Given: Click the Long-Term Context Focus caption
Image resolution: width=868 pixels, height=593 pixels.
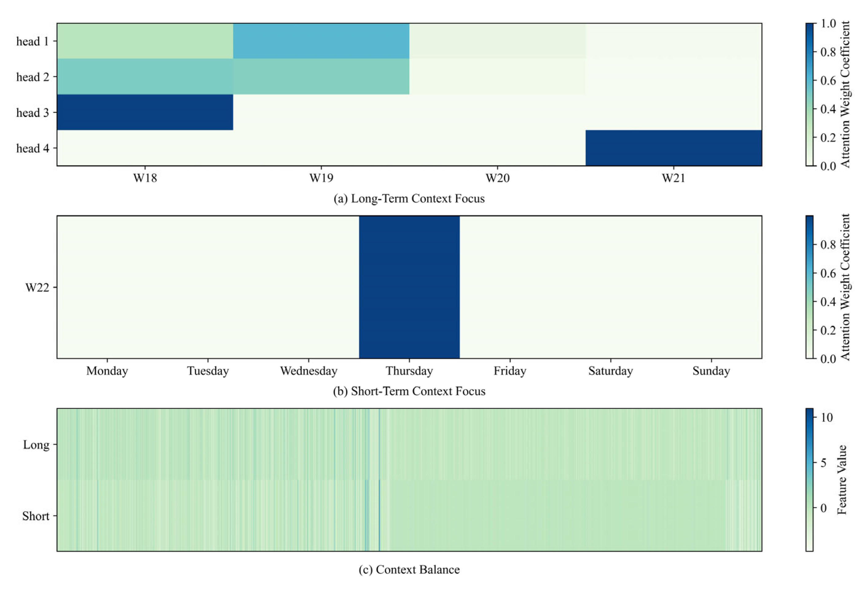Looking at the screenshot, I should tap(409, 199).
